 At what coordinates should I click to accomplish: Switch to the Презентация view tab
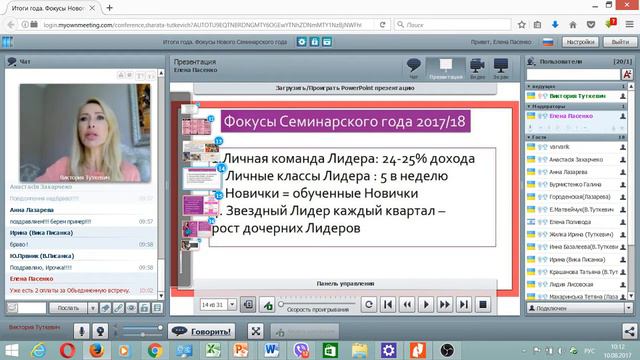(x=445, y=68)
